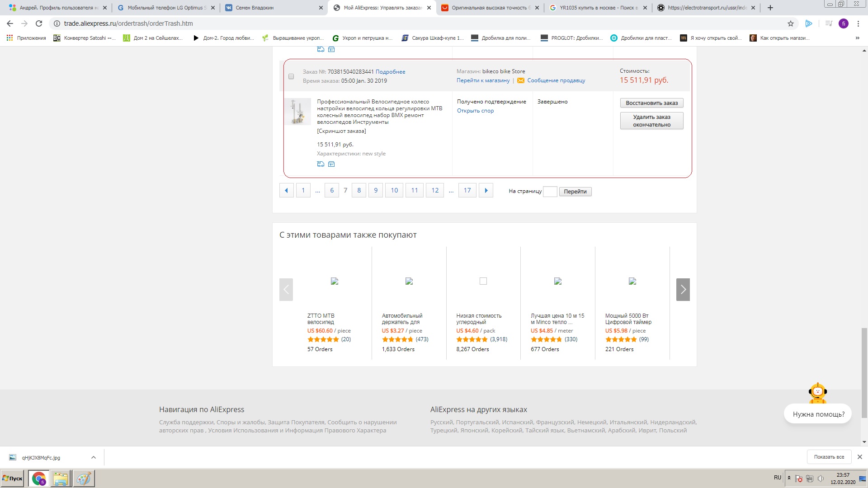Show the hidden bookmarks overflow chevron

tap(857, 38)
